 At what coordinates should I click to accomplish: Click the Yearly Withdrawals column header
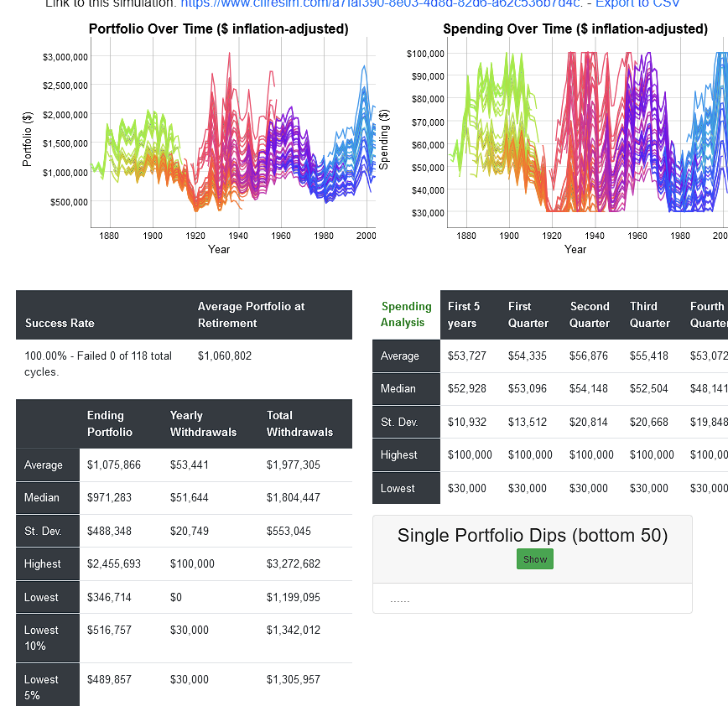tap(203, 423)
